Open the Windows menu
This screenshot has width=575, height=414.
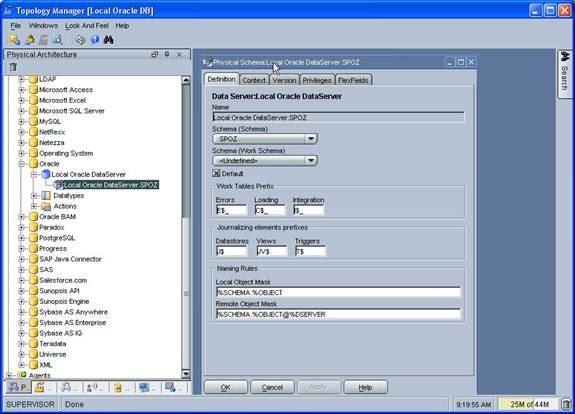point(43,26)
